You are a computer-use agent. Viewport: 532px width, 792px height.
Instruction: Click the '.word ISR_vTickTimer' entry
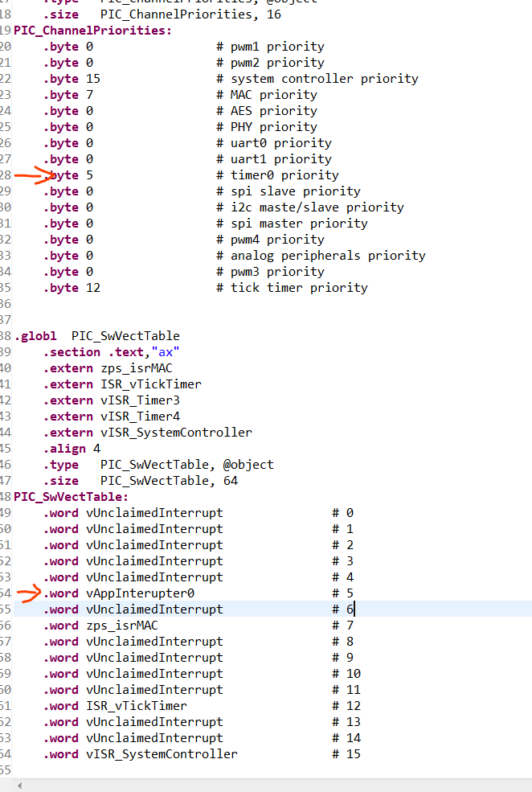115,706
